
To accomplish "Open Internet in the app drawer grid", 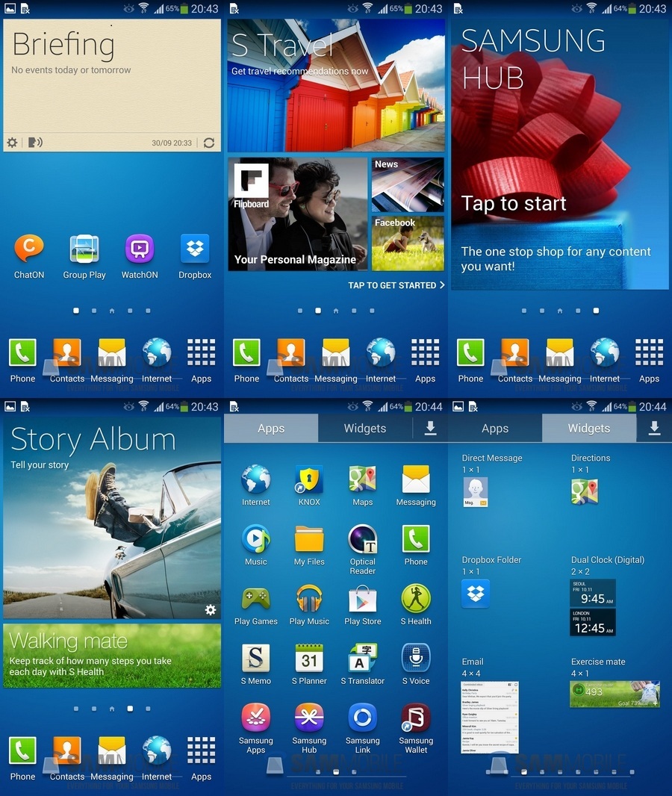I will coord(256,479).
